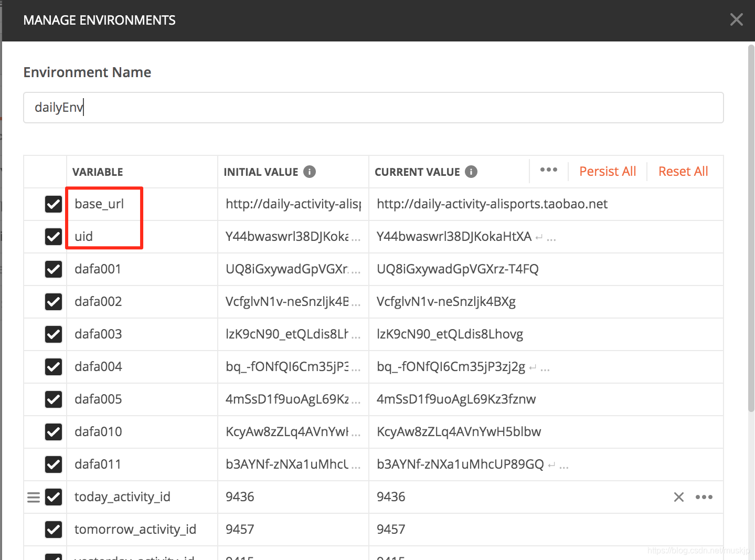
Task: Edit the base_url initial value cell
Action: [293, 204]
